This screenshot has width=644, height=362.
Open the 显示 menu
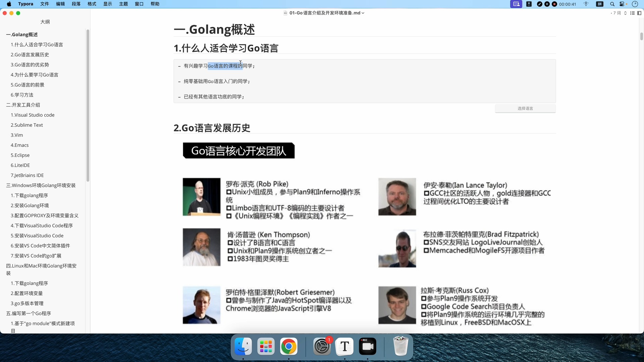(108, 4)
